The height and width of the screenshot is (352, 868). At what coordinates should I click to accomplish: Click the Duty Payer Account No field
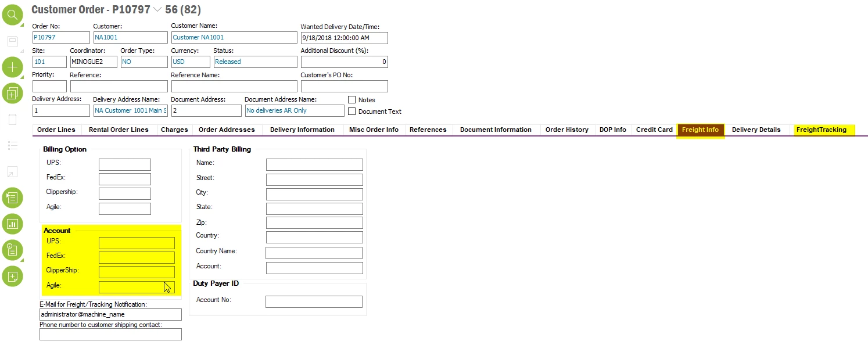point(314,301)
